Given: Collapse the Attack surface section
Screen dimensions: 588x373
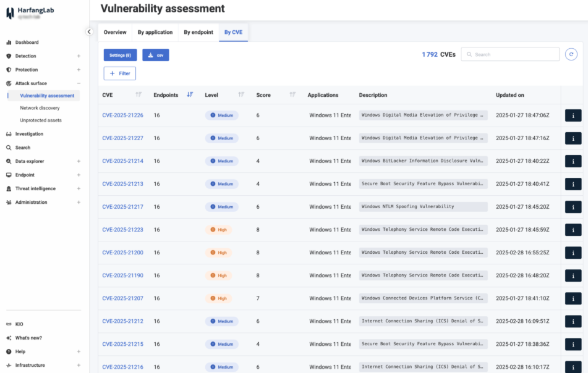Looking at the screenshot, I should pyautogui.click(x=79, y=83).
